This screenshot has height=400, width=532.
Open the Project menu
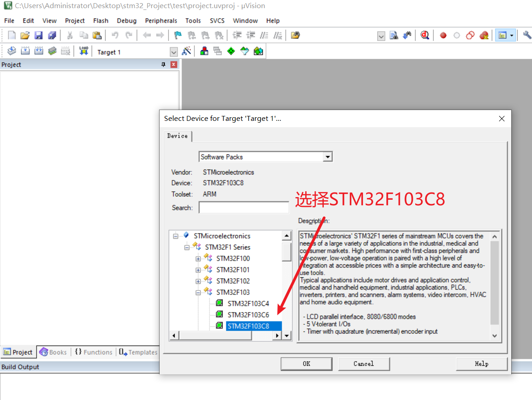pos(75,21)
